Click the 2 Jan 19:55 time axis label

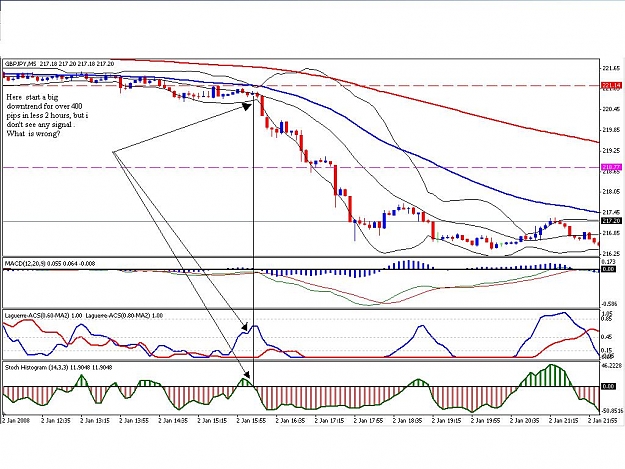(485, 420)
